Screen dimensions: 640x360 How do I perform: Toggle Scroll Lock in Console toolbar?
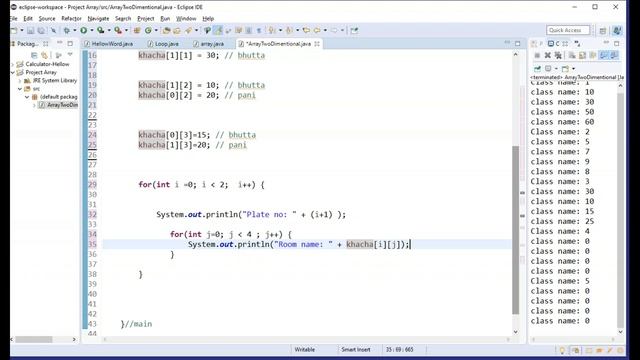[x=582, y=56]
